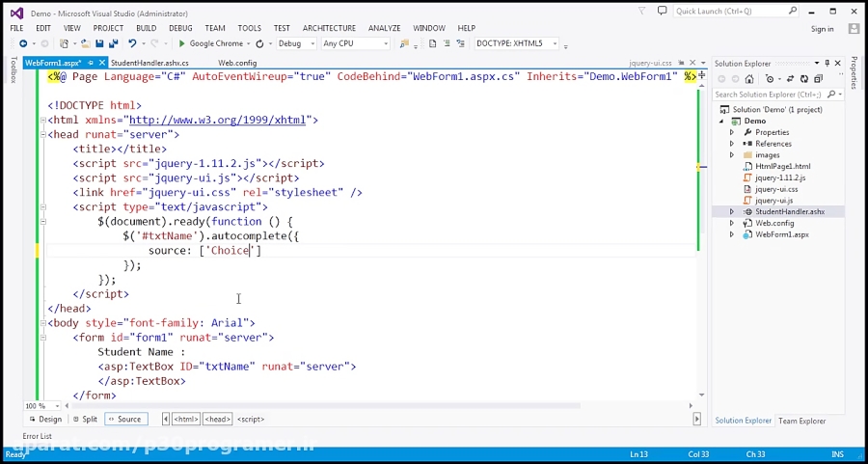The height and width of the screenshot is (464, 868).
Task: Switch to the Team Explorer tab
Action: (x=801, y=421)
